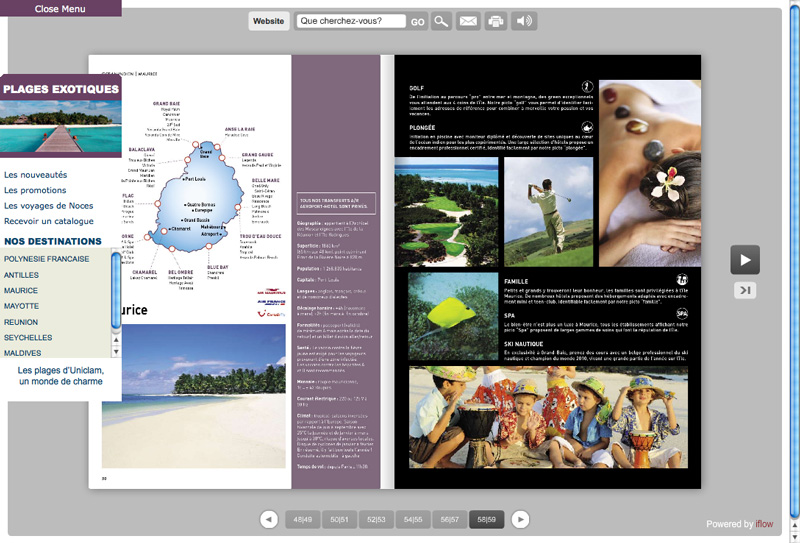This screenshot has height=543, width=800.
Task: Click the PLAGES EXOTIQUES title banner
Action: (x=61, y=89)
